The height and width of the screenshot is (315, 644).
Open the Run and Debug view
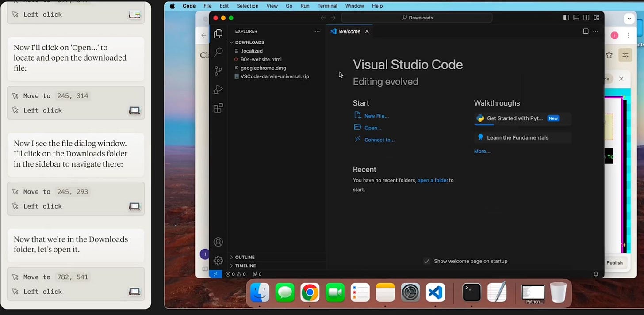click(x=218, y=89)
